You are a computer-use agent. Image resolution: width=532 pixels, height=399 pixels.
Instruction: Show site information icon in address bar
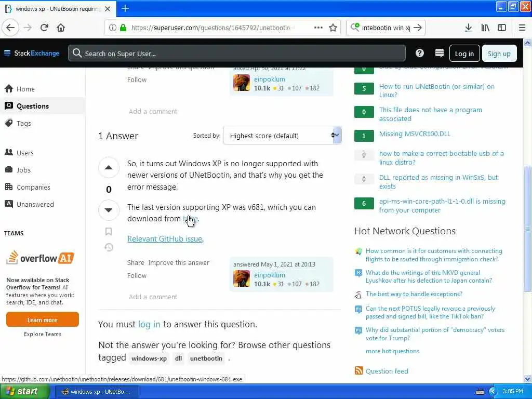click(112, 28)
